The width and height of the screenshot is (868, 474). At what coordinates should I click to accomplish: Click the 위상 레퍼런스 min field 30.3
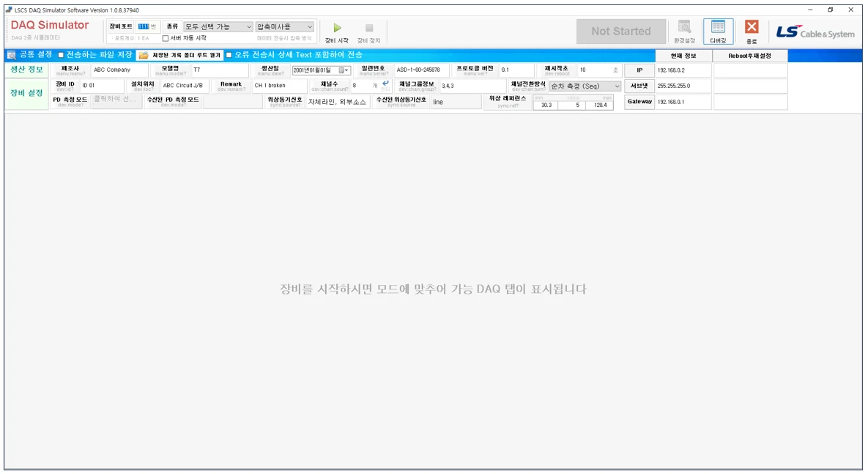(546, 105)
